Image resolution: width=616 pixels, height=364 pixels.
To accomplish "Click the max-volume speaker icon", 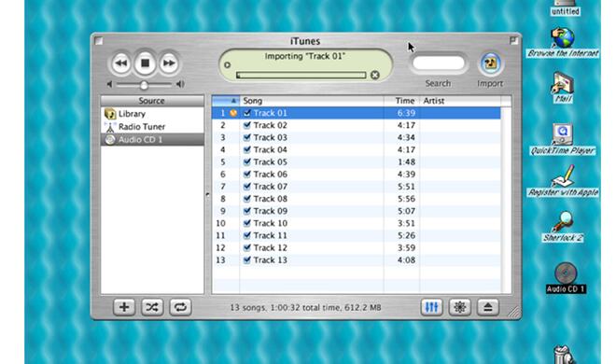I will click(x=180, y=84).
